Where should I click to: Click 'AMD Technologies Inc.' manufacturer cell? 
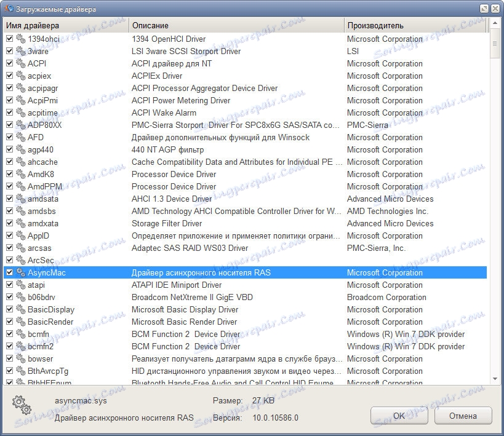point(388,211)
